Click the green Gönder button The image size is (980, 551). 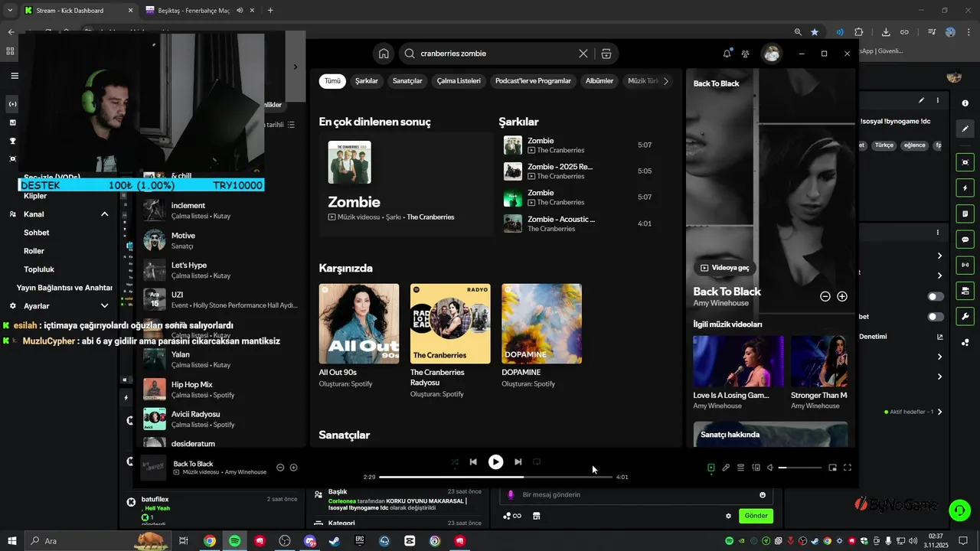pos(756,516)
